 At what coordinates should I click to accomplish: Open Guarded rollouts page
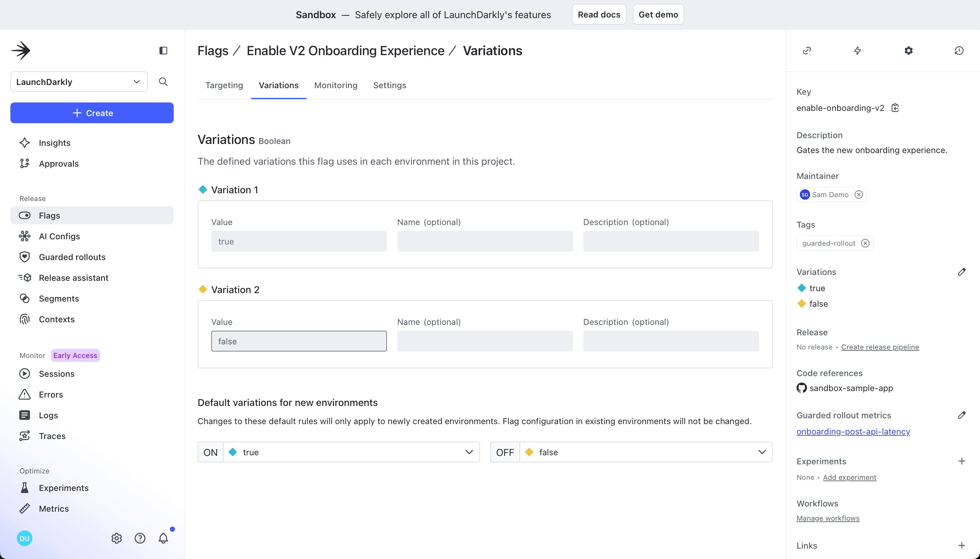(92, 257)
